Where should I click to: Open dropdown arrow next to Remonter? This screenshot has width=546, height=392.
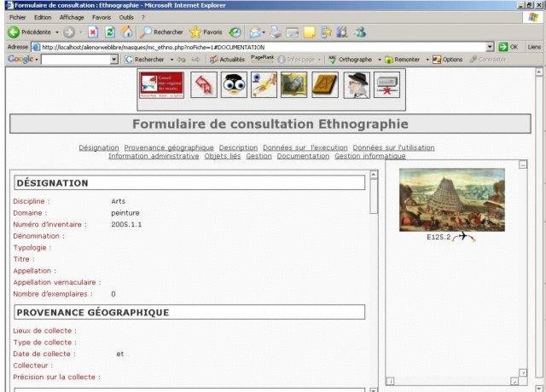coord(427,60)
